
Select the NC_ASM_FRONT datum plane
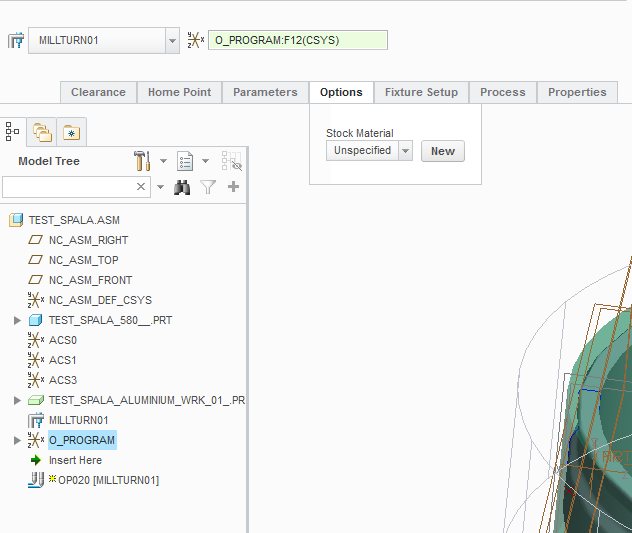pos(90,280)
